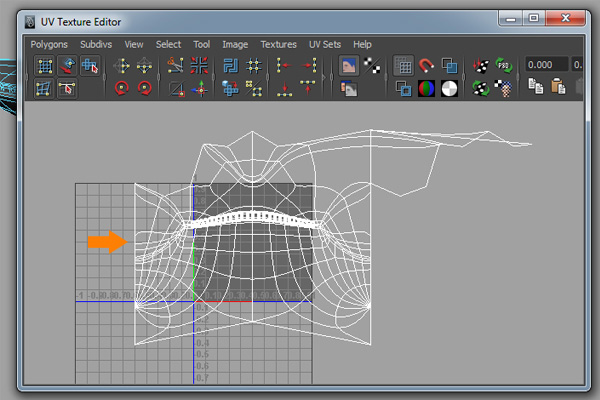The width and height of the screenshot is (600, 400).
Task: Open the Polygons menu
Action: pyautogui.click(x=50, y=44)
